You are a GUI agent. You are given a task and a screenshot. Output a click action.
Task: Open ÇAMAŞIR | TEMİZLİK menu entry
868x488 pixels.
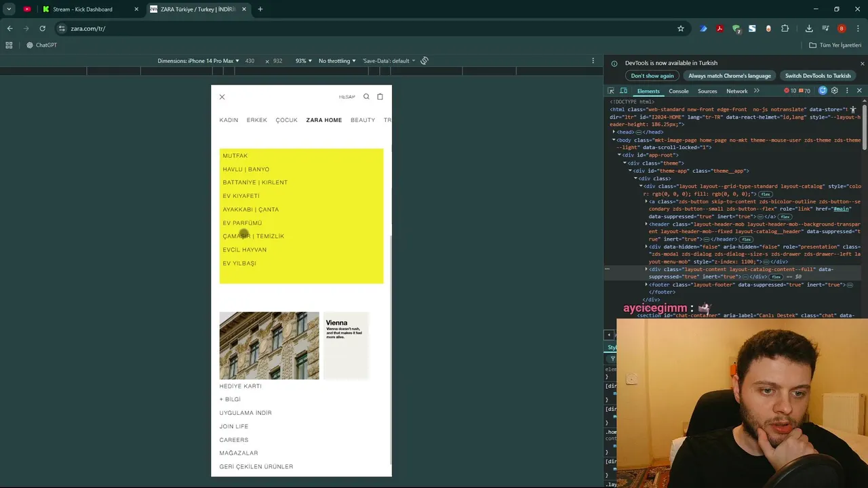coord(253,236)
